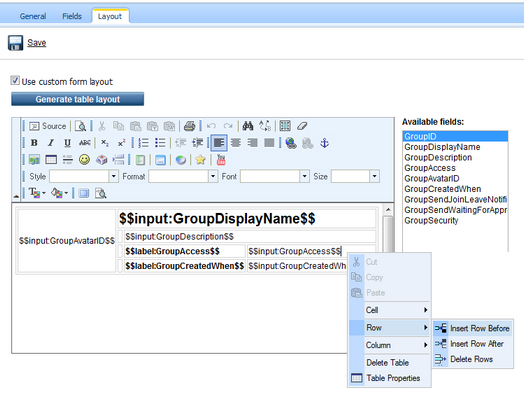Click the Remove Format eraser icon
Viewport: 524px width, 393px height.
coord(302,126)
